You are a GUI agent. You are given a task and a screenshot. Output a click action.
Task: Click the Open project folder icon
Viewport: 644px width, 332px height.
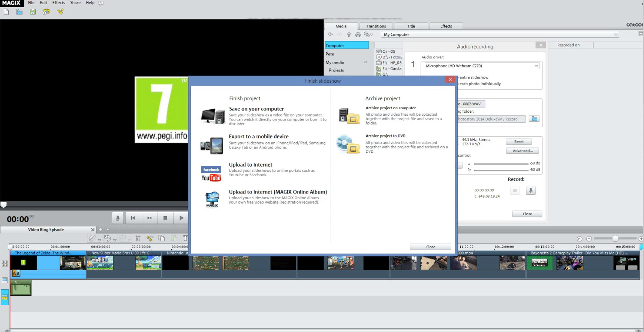coord(19,12)
